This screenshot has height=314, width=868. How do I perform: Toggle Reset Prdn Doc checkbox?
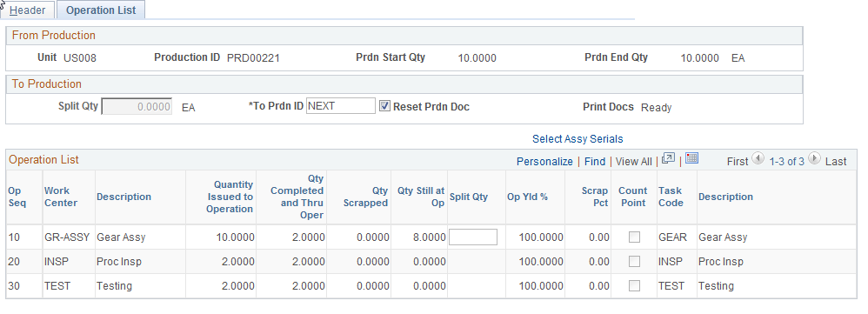[384, 106]
